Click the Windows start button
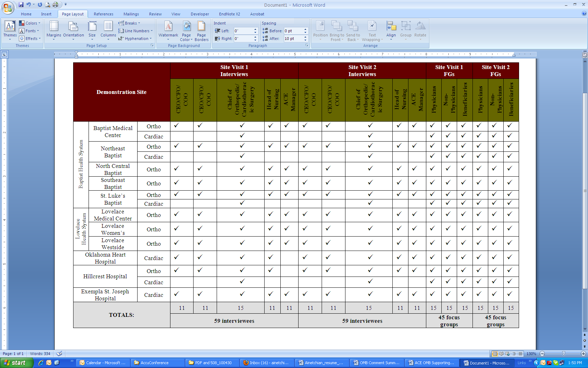 (16, 363)
